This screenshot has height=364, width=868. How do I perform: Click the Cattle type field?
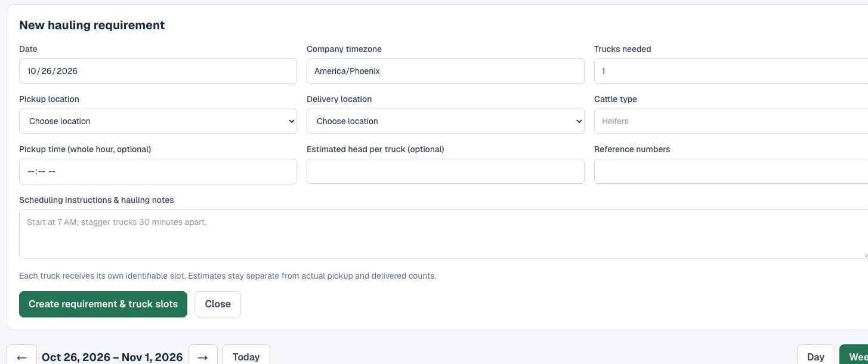pyautogui.click(x=731, y=121)
